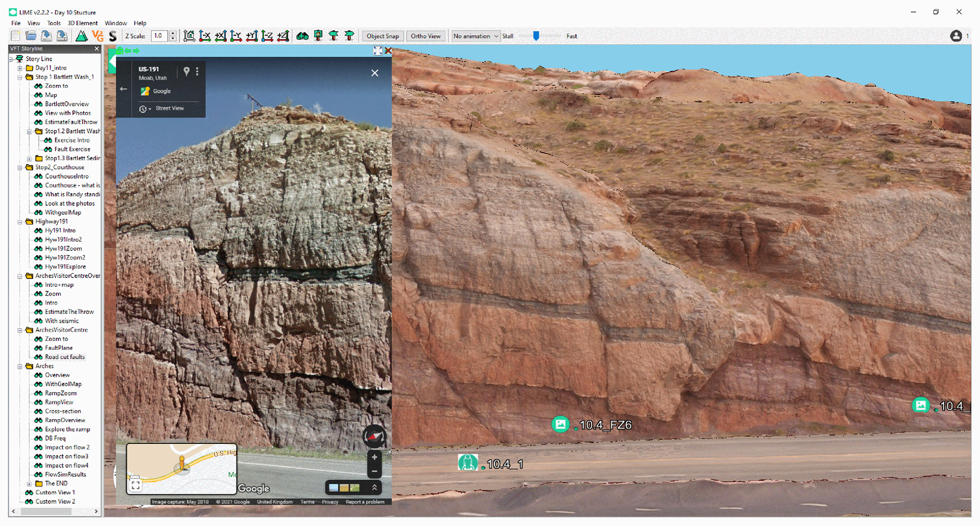
Task: Set view along -X axis
Action: [205, 36]
